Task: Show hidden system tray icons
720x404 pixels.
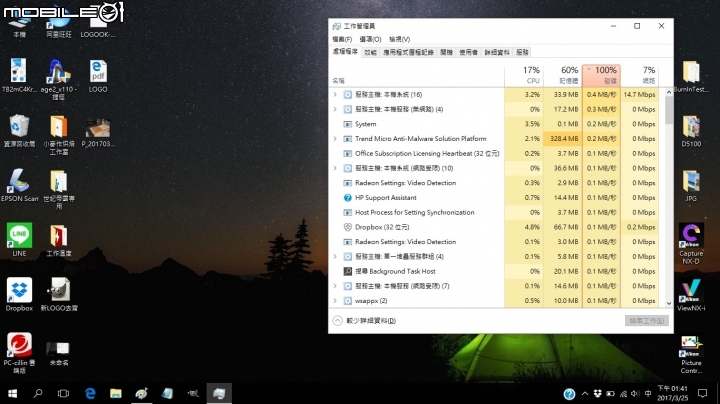Action: pyautogui.click(x=585, y=393)
